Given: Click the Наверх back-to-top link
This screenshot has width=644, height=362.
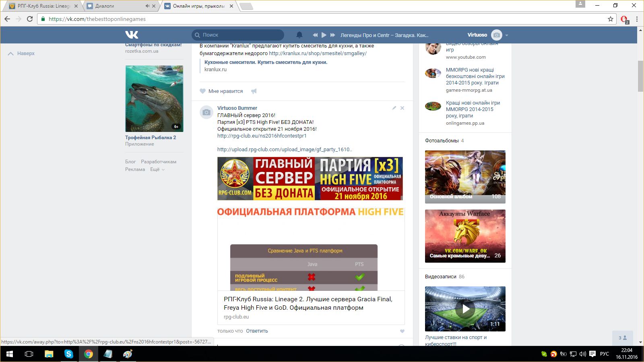Looking at the screenshot, I should coord(21,53).
